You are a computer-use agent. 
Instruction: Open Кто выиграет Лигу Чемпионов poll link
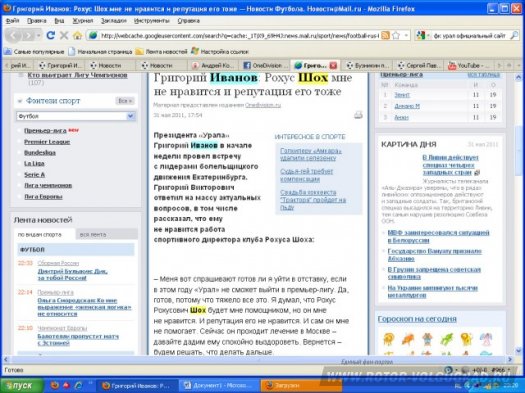[x=77, y=75]
